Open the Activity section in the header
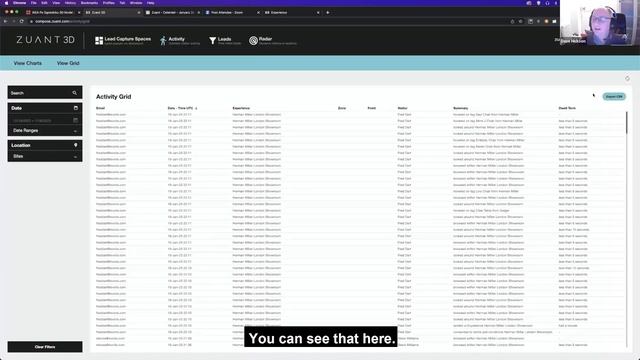The image size is (640, 360). point(180,40)
